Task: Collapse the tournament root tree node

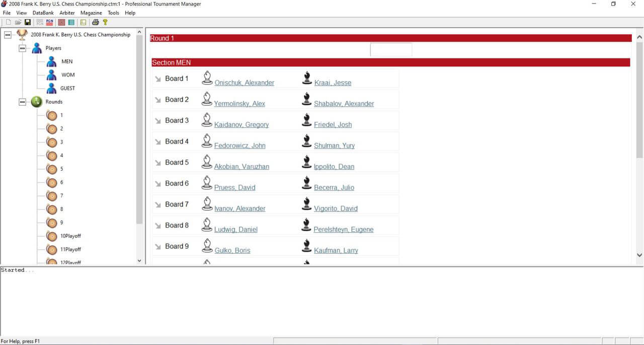Action: (x=8, y=35)
